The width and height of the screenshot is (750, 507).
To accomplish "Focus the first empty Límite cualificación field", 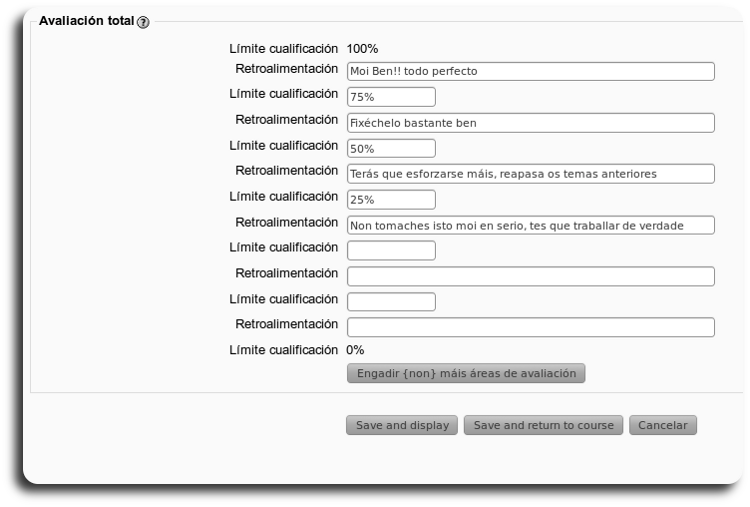I will [391, 250].
